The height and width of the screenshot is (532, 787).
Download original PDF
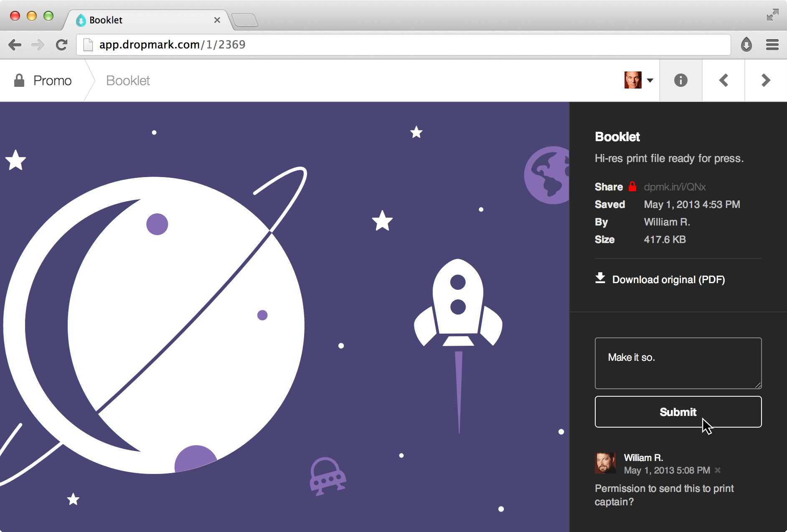[x=660, y=279]
